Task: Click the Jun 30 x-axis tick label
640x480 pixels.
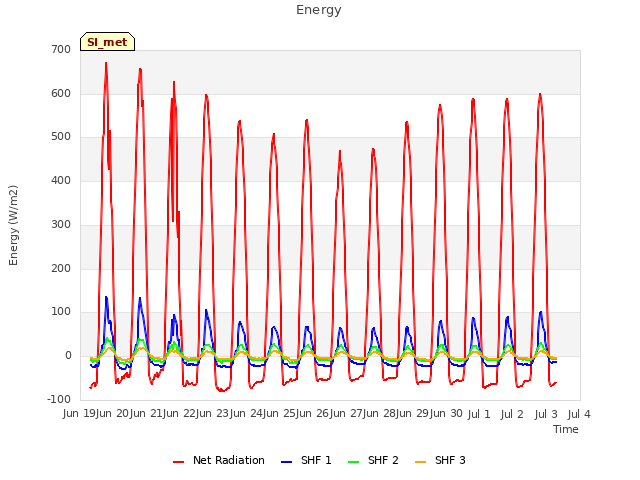Action: (x=445, y=414)
